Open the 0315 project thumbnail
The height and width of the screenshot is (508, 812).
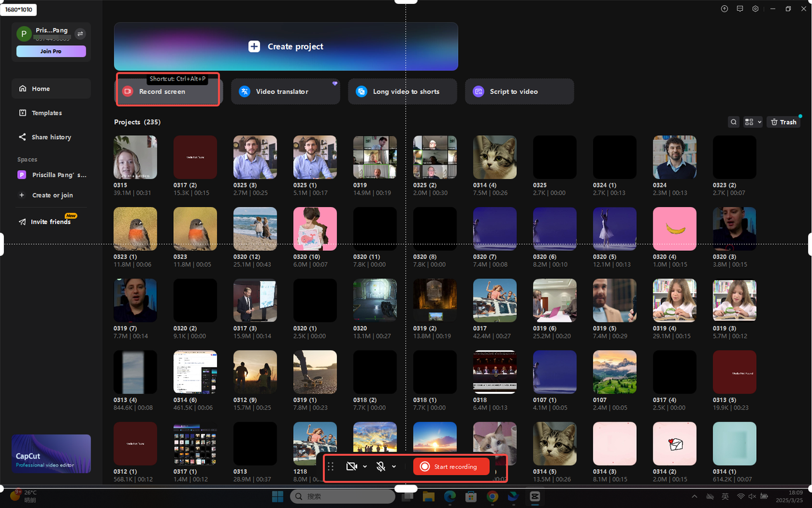point(135,157)
